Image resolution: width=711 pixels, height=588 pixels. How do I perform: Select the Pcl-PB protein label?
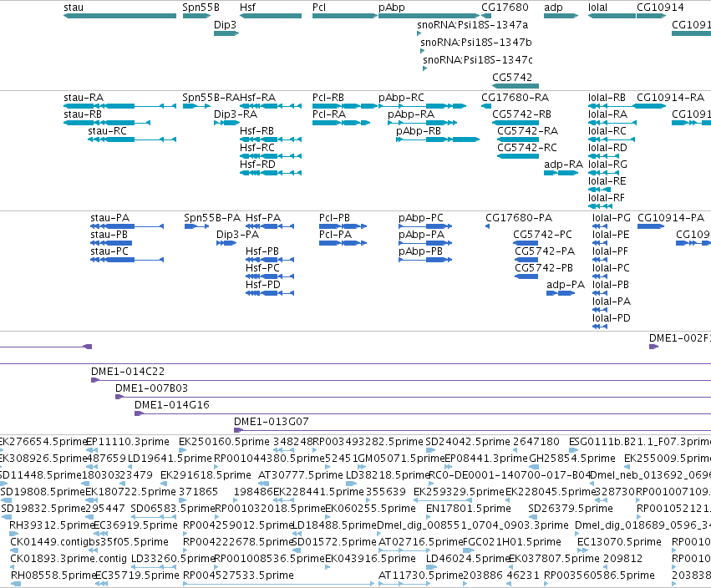pyautogui.click(x=335, y=218)
